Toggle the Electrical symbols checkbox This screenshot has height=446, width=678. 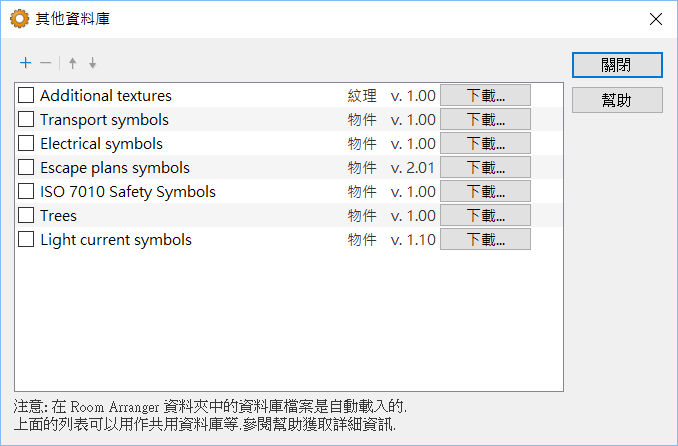[x=26, y=144]
